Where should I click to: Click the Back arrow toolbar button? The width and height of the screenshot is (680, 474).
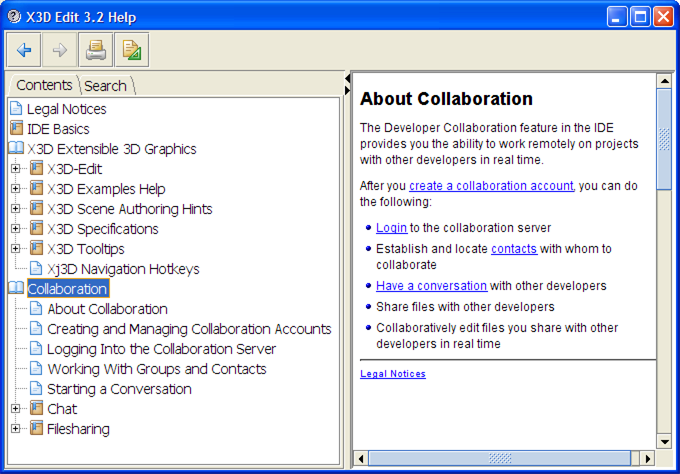[x=24, y=49]
